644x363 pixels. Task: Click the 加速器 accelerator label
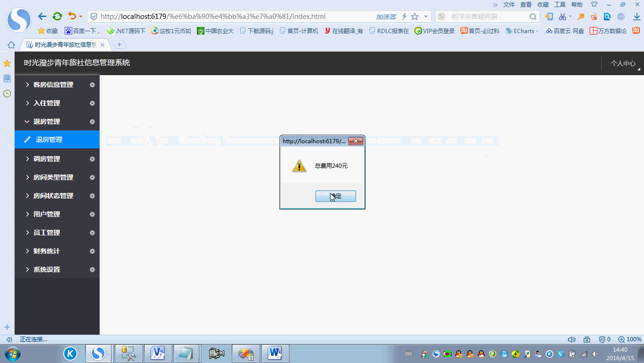386,17
